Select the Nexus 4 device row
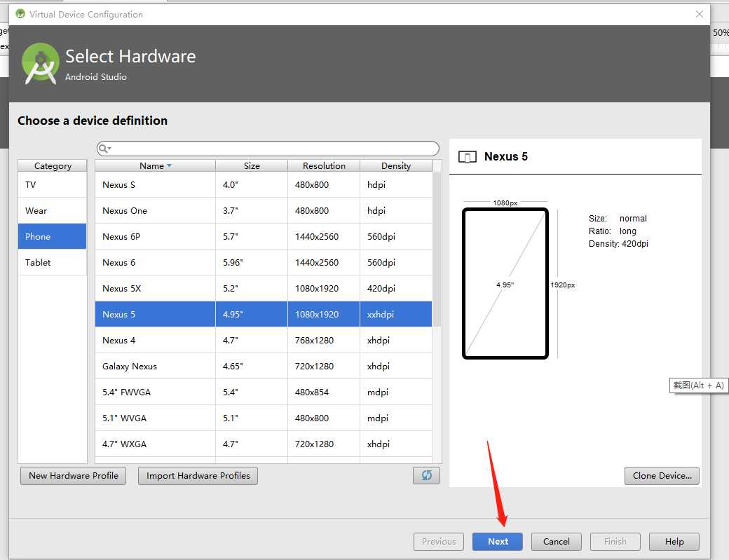Viewport: 729px width, 560px height. [x=264, y=340]
